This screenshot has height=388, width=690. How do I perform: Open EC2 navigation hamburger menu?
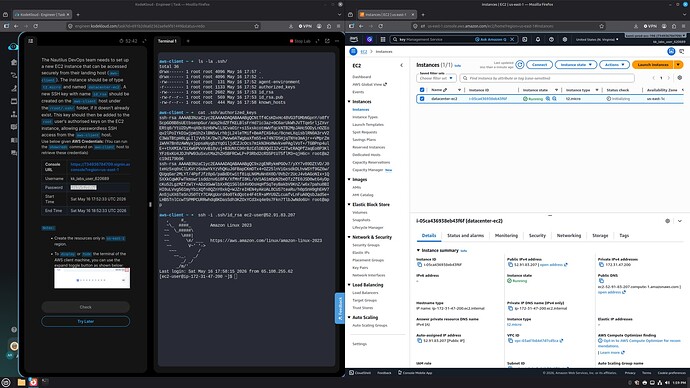[353, 51]
